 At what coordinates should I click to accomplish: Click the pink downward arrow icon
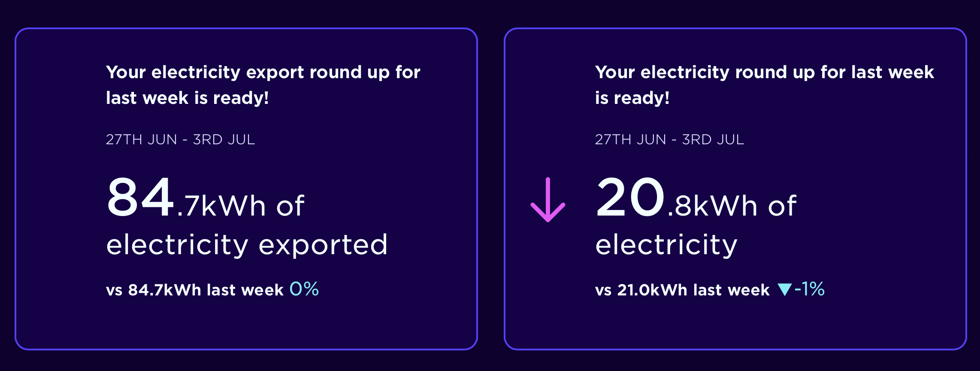click(x=548, y=200)
